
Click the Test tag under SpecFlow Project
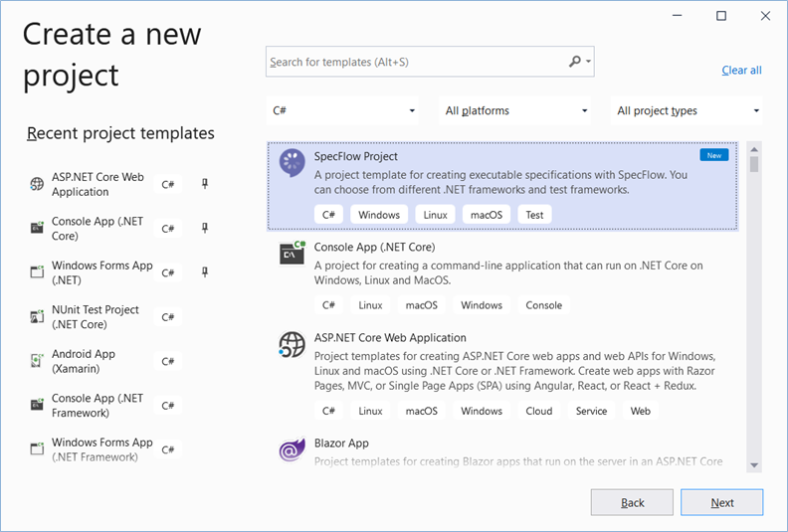[534, 215]
